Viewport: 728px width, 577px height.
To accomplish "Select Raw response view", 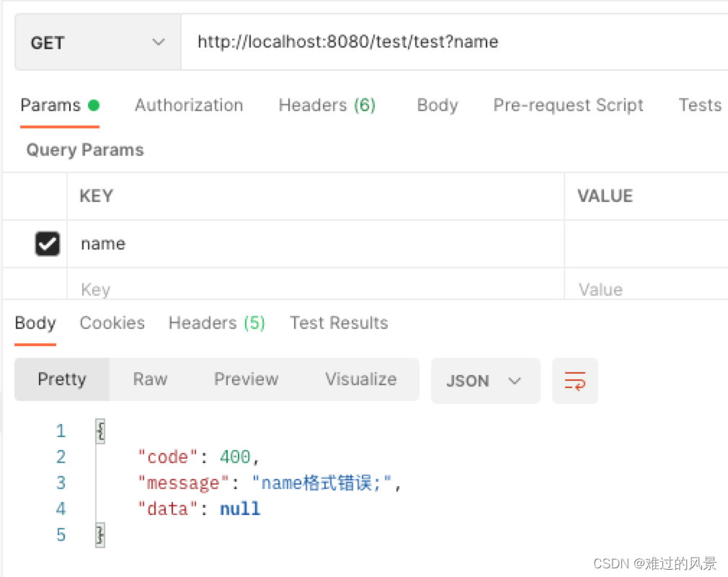I will point(150,379).
